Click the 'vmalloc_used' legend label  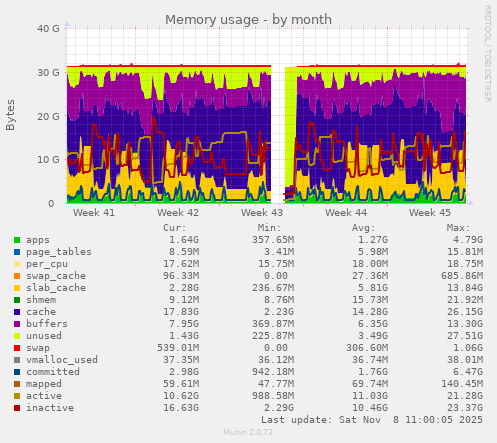tap(62, 360)
